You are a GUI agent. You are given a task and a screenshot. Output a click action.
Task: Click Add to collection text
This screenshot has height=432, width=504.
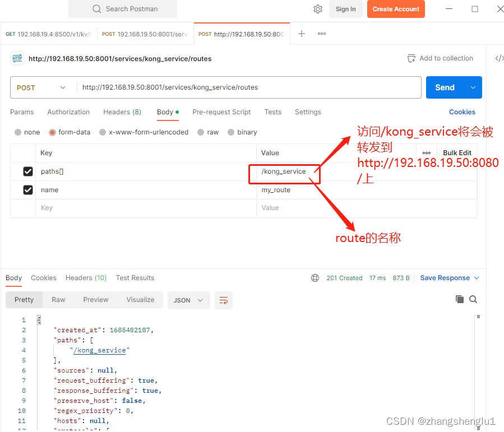tap(446, 58)
